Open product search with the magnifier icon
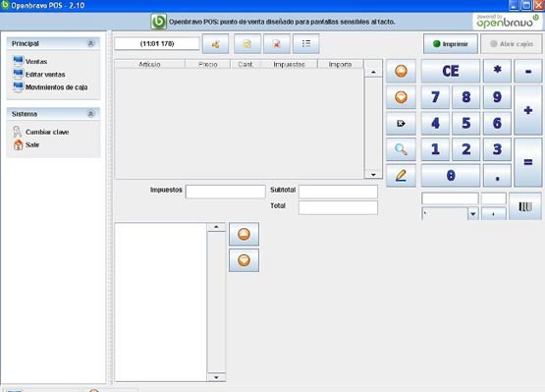Screen dimensions: 545x392 tap(401, 149)
